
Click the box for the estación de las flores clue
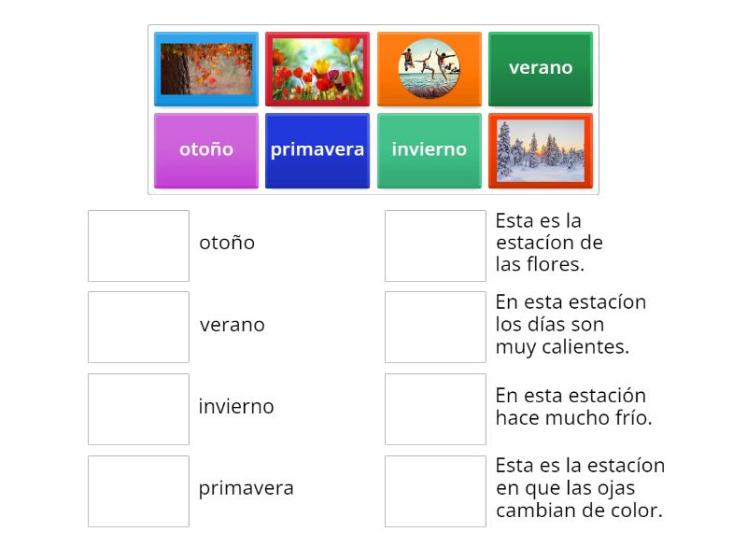tap(435, 245)
